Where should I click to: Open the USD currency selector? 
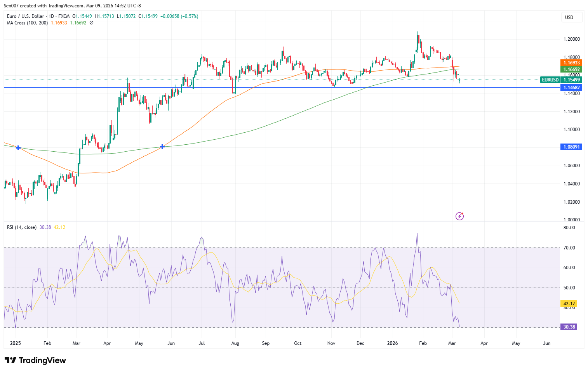571,17
